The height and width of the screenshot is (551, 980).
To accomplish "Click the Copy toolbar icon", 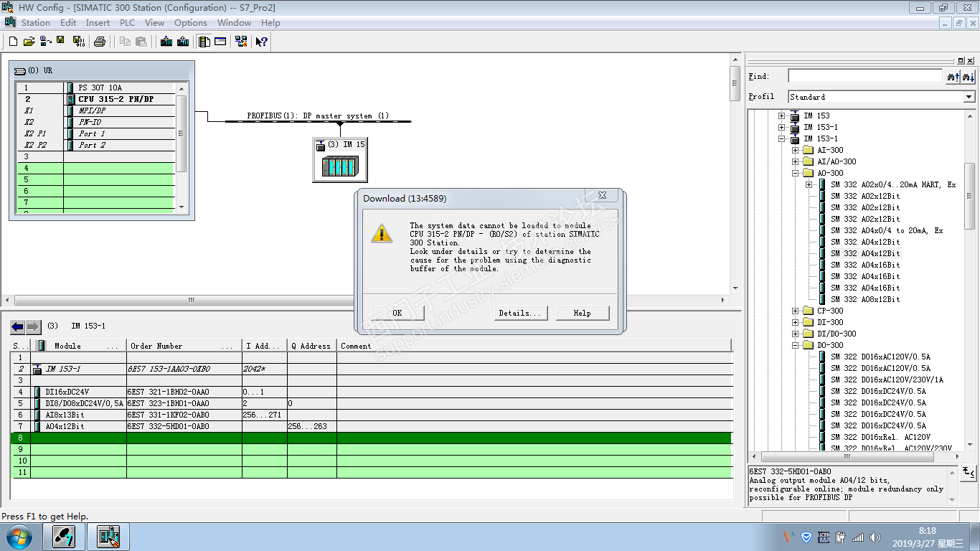I will coord(126,42).
